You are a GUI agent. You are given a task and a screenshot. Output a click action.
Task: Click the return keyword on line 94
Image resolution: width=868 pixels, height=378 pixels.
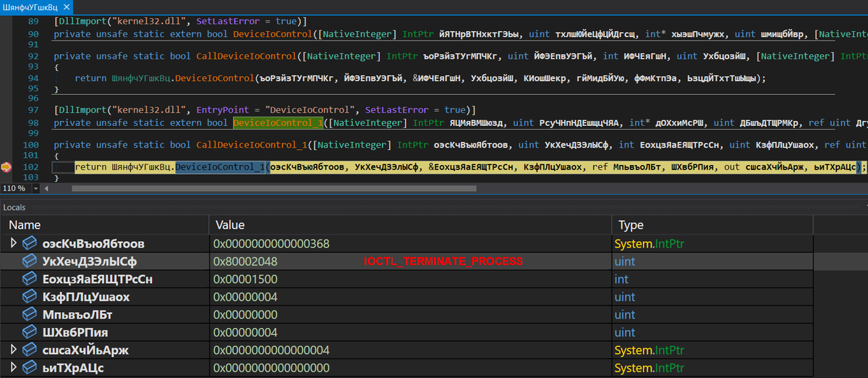coord(90,78)
